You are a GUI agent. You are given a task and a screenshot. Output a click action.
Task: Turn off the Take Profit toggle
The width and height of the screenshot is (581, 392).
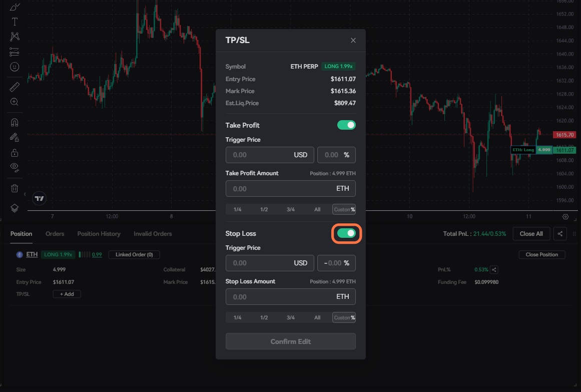(346, 125)
